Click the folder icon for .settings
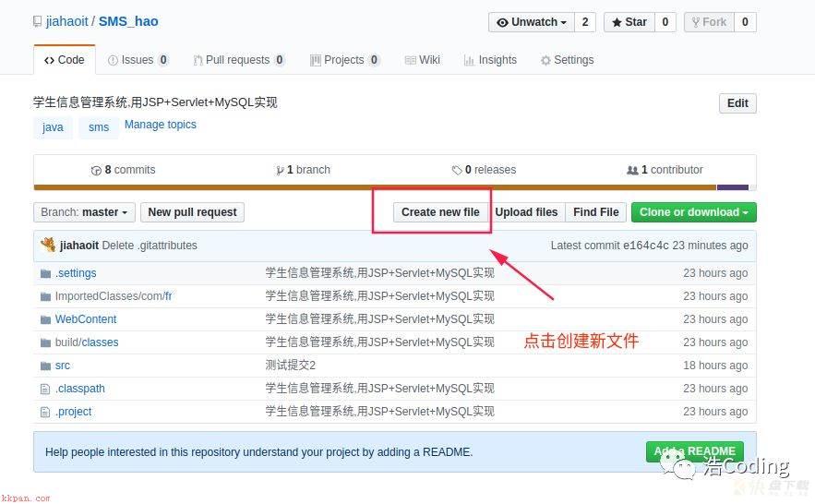 click(x=46, y=273)
